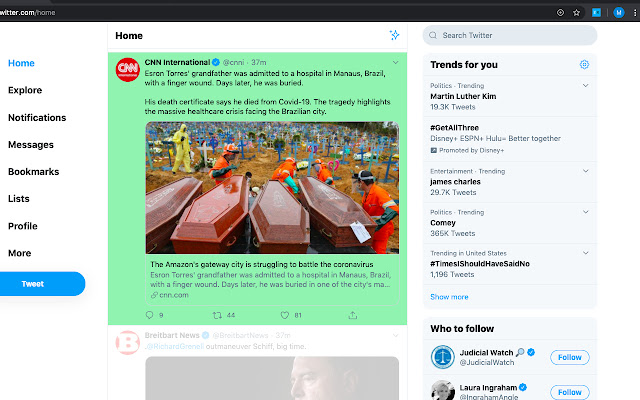Open More menu in sidebar
Viewport: 640px width, 400px height.
coord(20,253)
